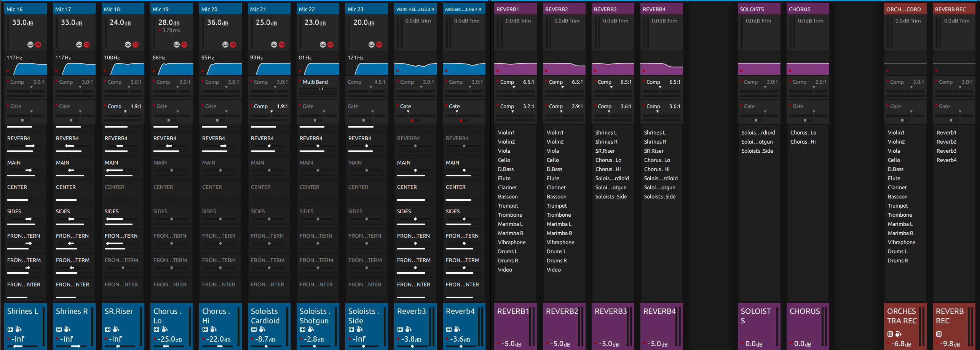Click the grid icon on Shrines L
Screen dimensions: 980x350
[x=10, y=329]
